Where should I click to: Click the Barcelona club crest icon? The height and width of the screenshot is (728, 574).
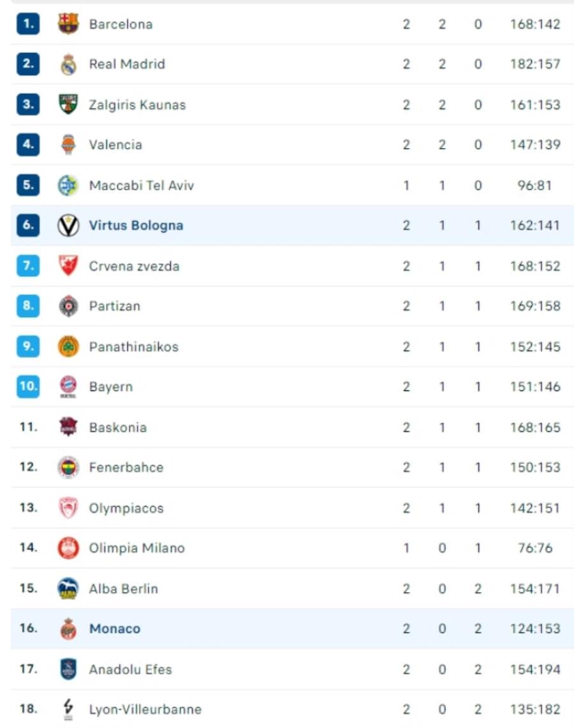point(68,24)
